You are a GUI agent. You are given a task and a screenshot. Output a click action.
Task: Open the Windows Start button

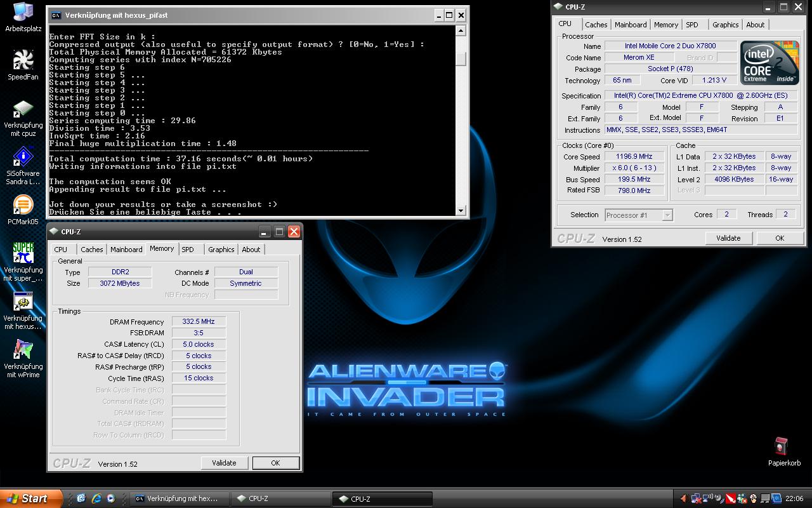(31, 498)
